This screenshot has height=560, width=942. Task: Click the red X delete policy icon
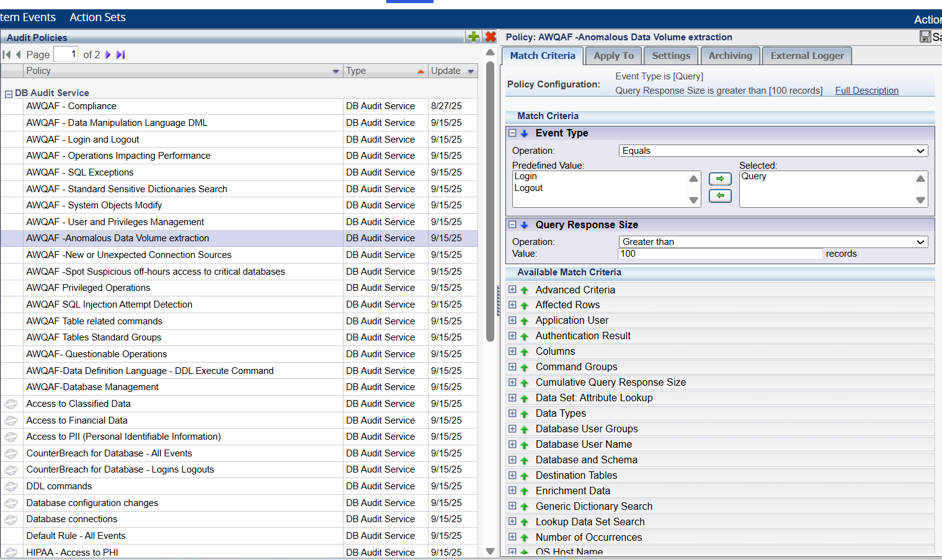click(x=491, y=37)
